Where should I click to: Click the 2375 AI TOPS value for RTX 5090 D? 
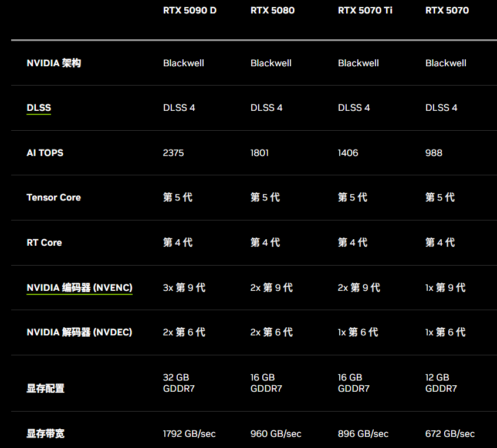[x=172, y=152]
